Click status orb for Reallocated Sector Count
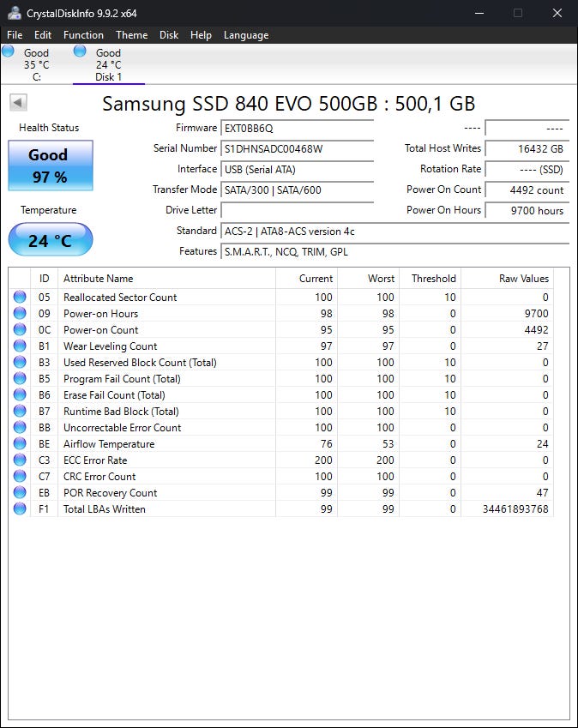Screen dimensions: 578x728 tap(20, 297)
